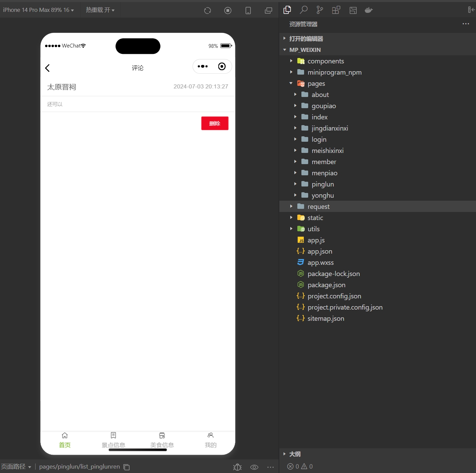Viewport: 476px width, 473px height.
Task: Open the source control icon
Action: pos(320,10)
